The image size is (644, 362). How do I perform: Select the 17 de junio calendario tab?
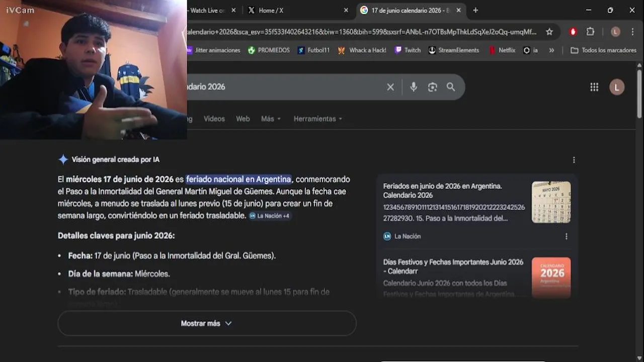(x=410, y=10)
